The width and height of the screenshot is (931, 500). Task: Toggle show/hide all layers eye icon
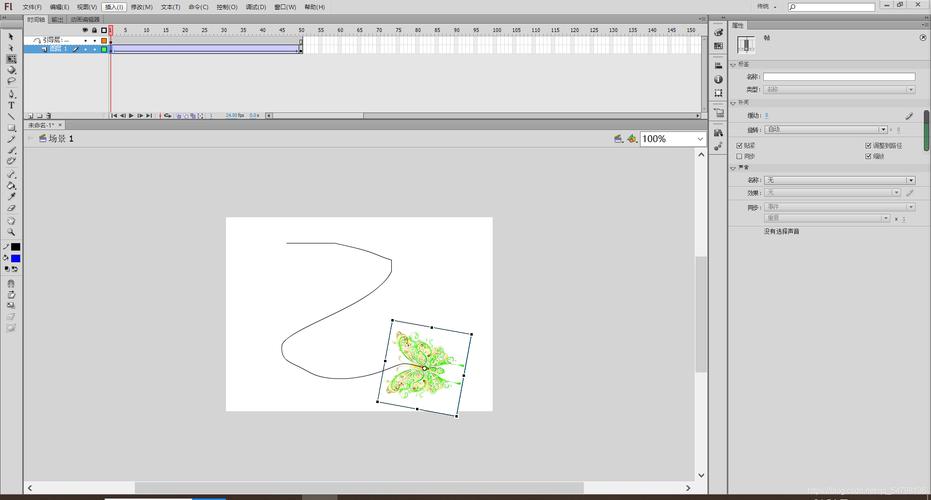tap(85, 30)
